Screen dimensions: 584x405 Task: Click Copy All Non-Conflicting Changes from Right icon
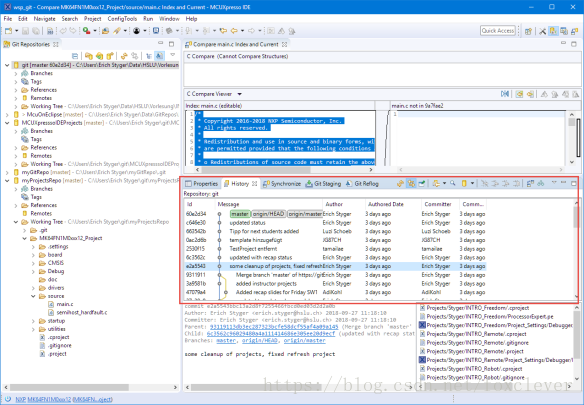[530, 94]
